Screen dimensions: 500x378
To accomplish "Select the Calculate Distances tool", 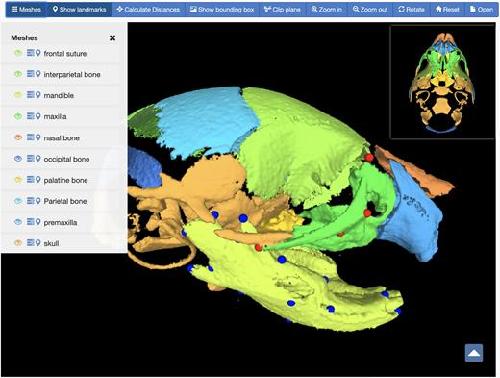I will click(x=148, y=10).
